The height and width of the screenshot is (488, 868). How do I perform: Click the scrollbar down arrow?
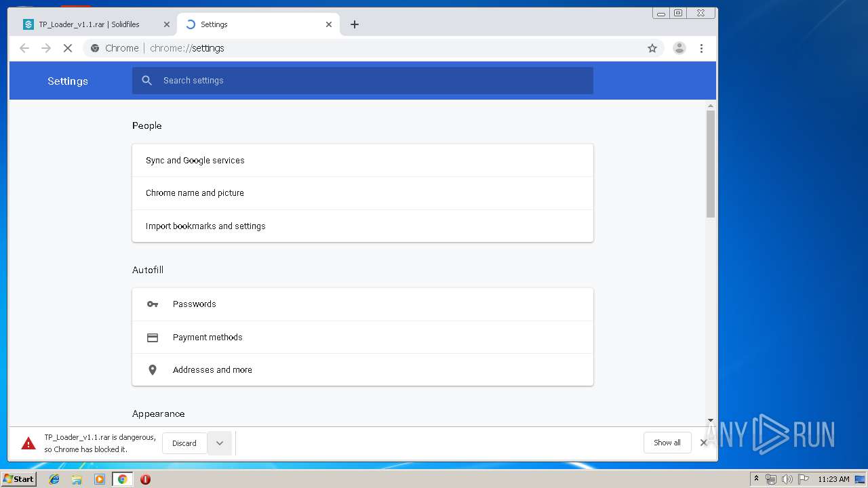tap(711, 420)
